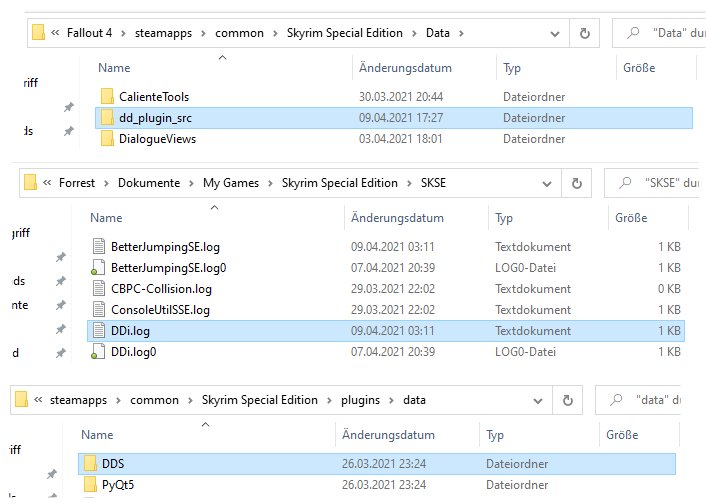
Task: Click LOG0-Datei type of DDi.log0
Action: pyautogui.click(x=525, y=352)
